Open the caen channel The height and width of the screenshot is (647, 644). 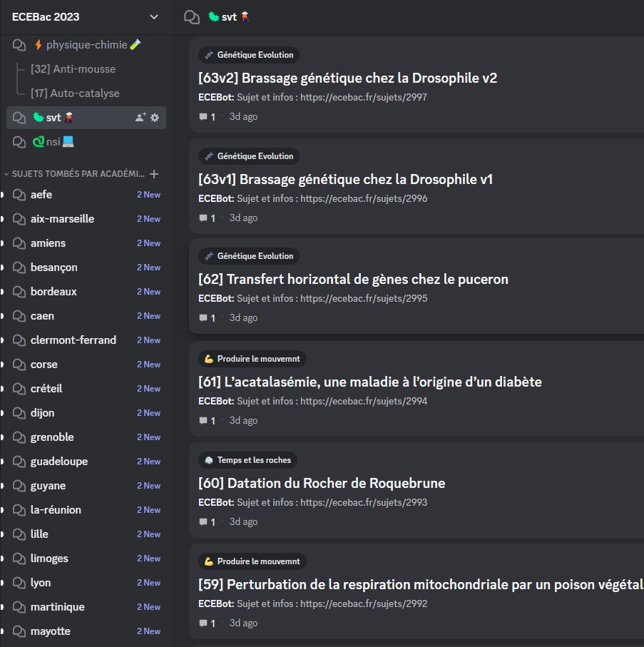(x=86, y=316)
